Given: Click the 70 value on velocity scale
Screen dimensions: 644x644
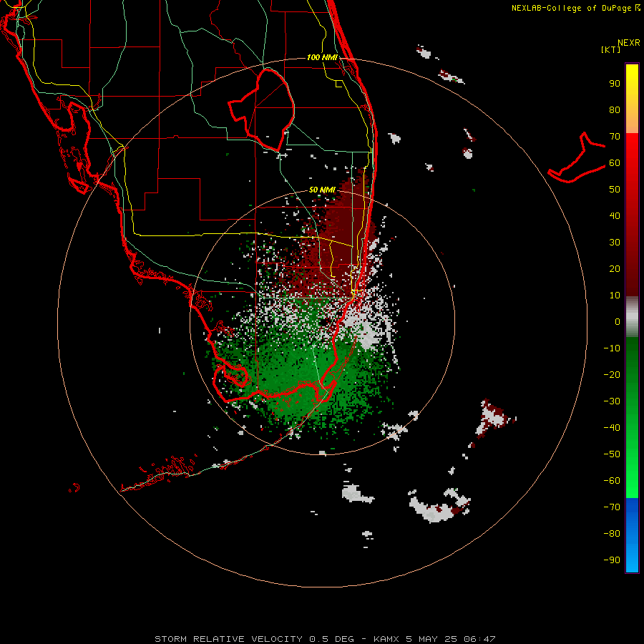Looking at the screenshot, I should click(x=615, y=137).
